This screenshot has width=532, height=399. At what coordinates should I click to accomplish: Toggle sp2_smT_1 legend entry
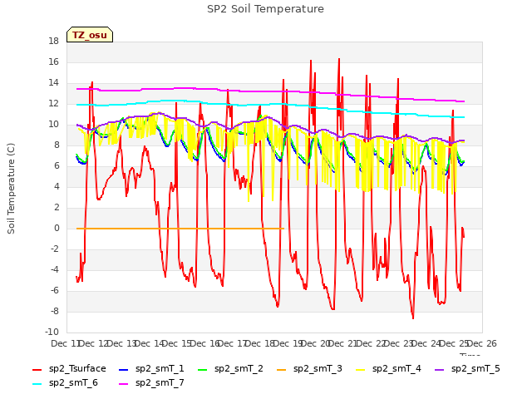(151, 369)
